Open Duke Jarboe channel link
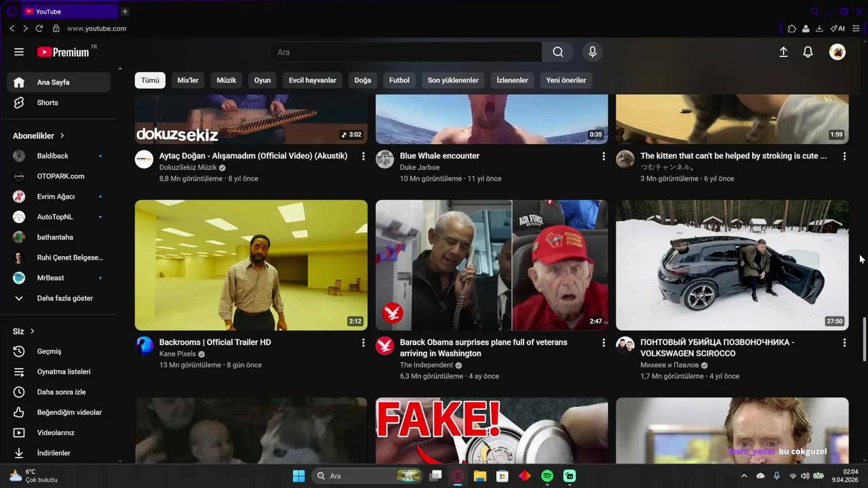868x488 pixels. coord(420,167)
